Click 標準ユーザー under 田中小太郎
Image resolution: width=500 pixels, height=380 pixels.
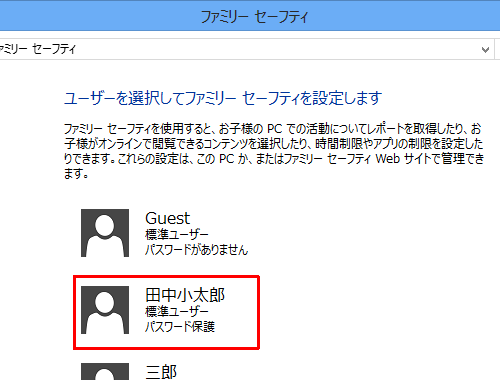coord(177,311)
